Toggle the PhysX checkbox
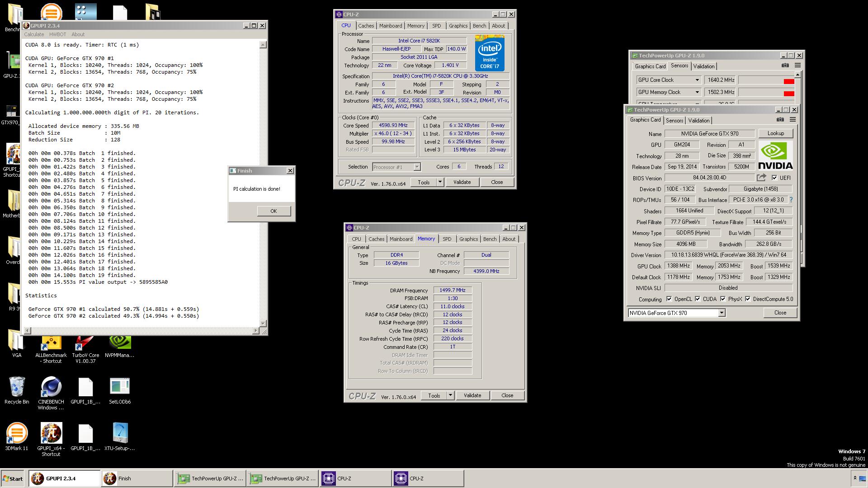Image resolution: width=868 pixels, height=488 pixels. [x=723, y=299]
